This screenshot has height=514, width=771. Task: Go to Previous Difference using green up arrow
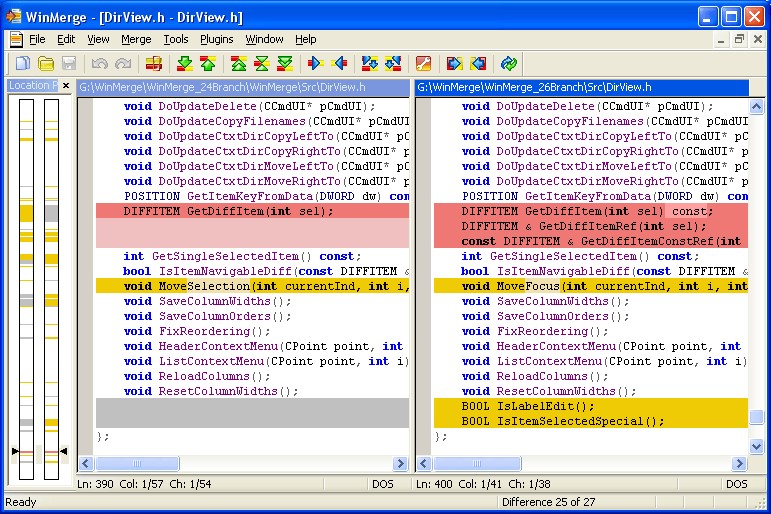click(x=207, y=64)
